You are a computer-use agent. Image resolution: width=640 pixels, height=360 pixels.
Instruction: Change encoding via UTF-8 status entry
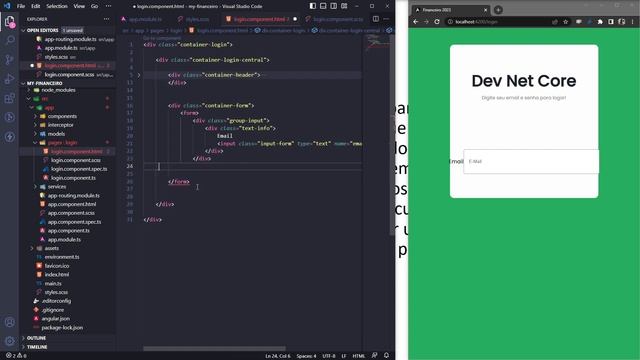tap(329, 356)
